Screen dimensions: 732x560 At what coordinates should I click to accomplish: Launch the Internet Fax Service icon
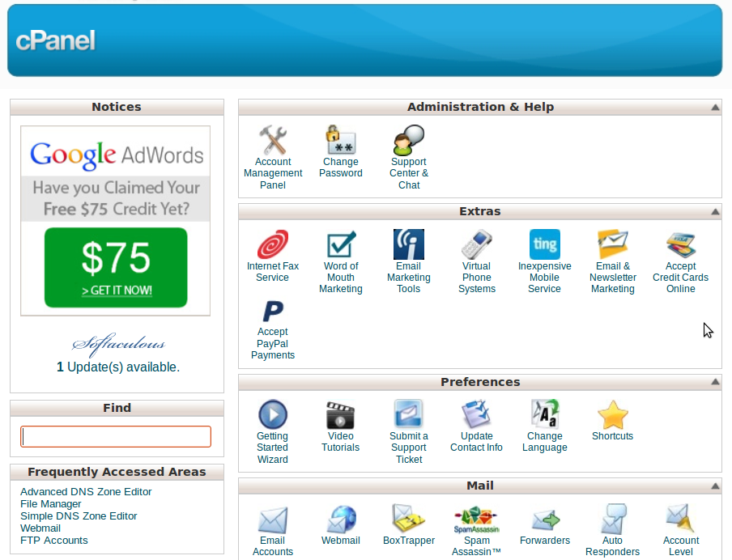(x=273, y=245)
